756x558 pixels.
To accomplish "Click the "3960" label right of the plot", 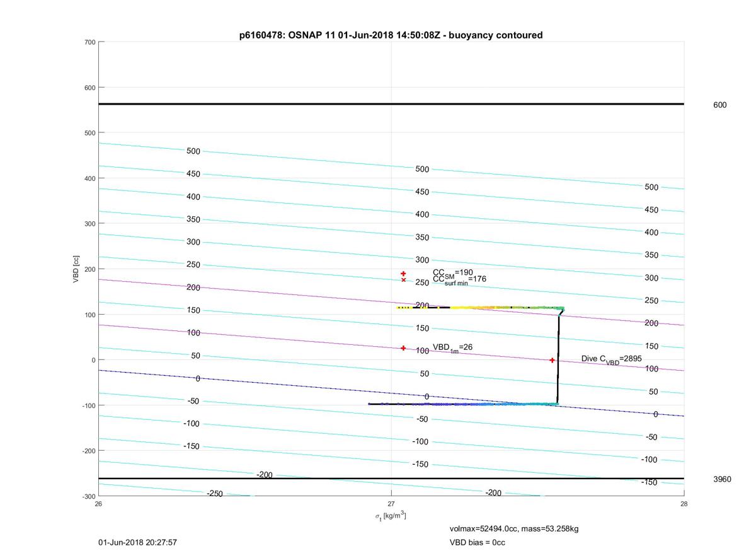I will [722, 479].
